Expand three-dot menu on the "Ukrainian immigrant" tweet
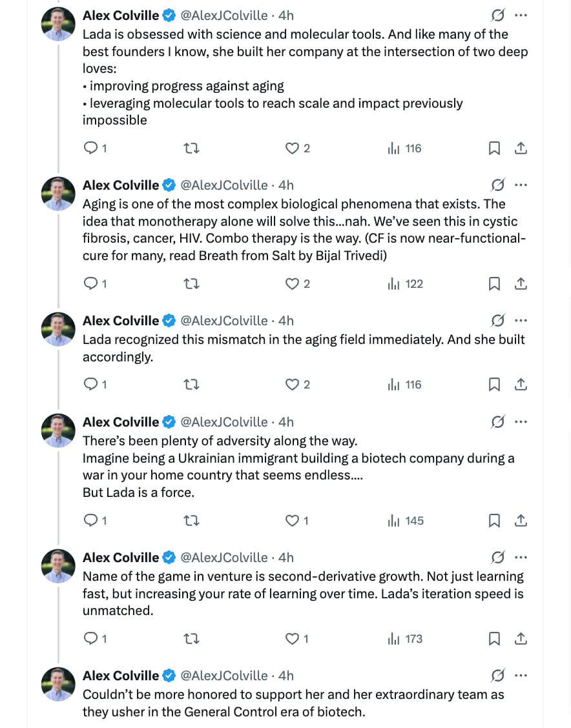Screen dimensions: 571x728 click(521, 422)
